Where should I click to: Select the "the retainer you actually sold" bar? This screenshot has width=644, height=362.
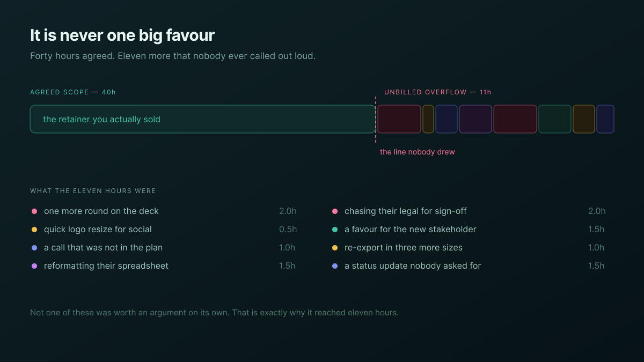tap(203, 119)
